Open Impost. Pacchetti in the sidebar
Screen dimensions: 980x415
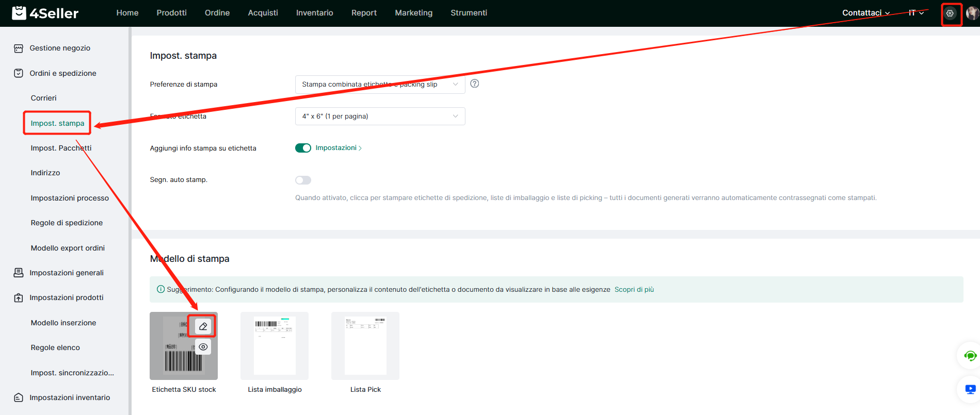61,148
